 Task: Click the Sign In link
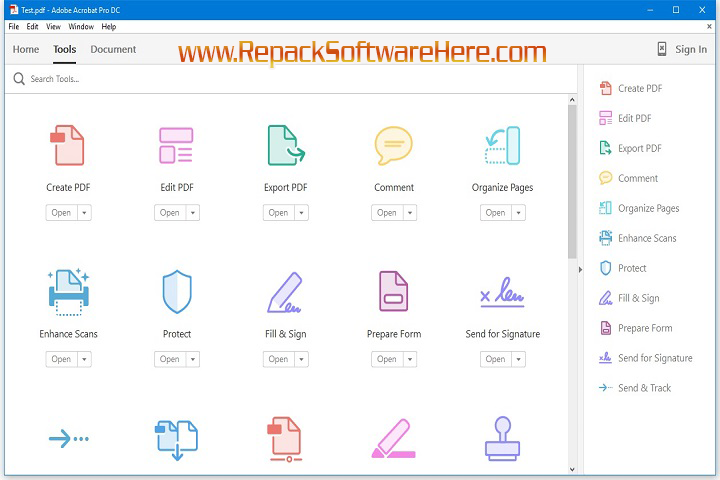(x=691, y=49)
